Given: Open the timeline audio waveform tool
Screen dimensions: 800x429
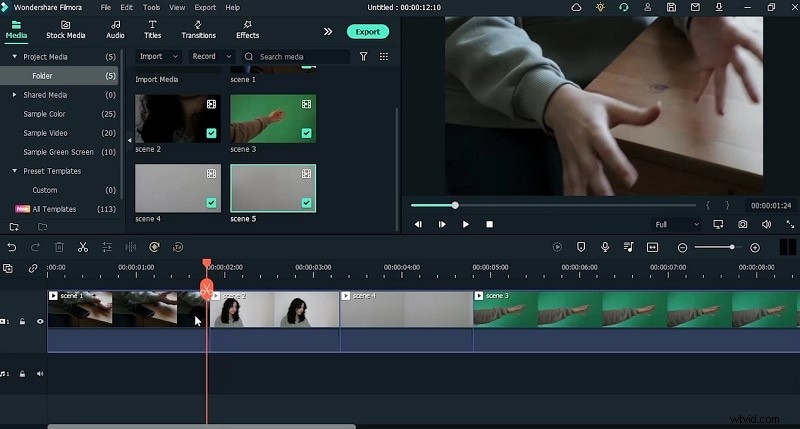Looking at the screenshot, I should click(x=131, y=247).
